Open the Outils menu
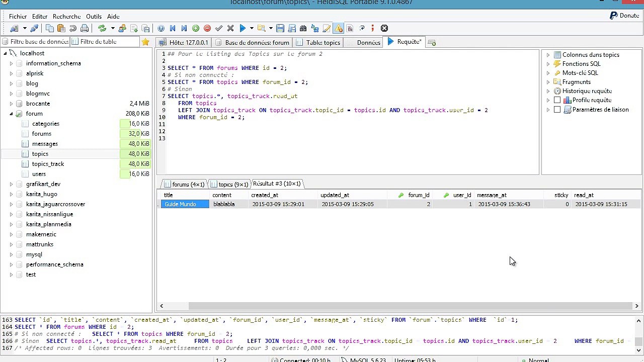Image resolution: width=644 pixels, height=362 pixels. (94, 17)
